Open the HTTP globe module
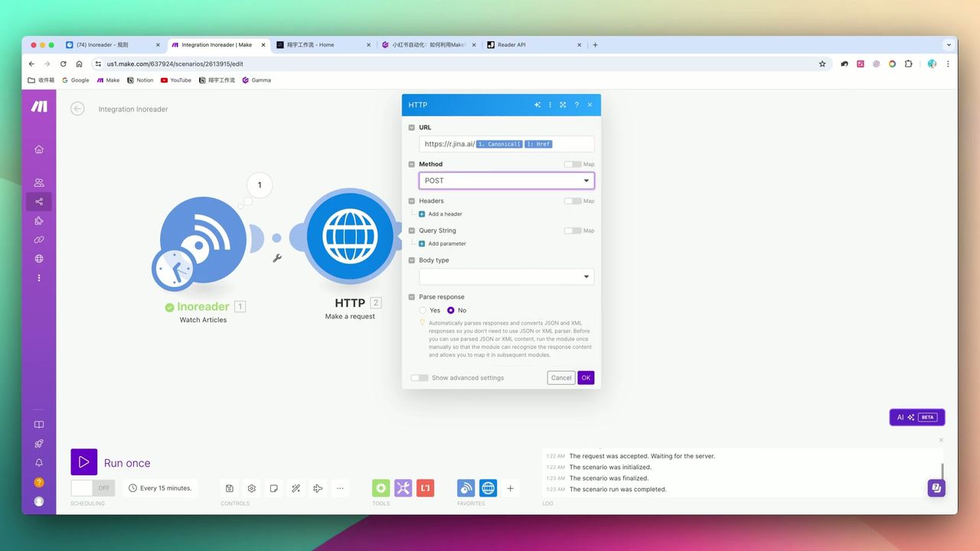 click(350, 236)
